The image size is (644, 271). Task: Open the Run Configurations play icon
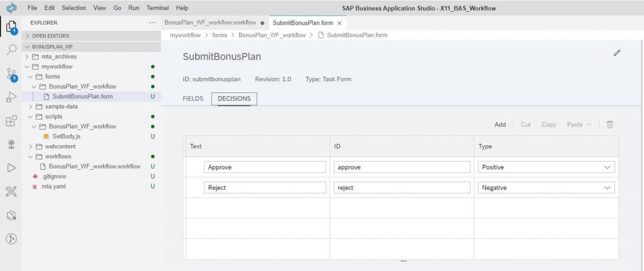[11, 167]
